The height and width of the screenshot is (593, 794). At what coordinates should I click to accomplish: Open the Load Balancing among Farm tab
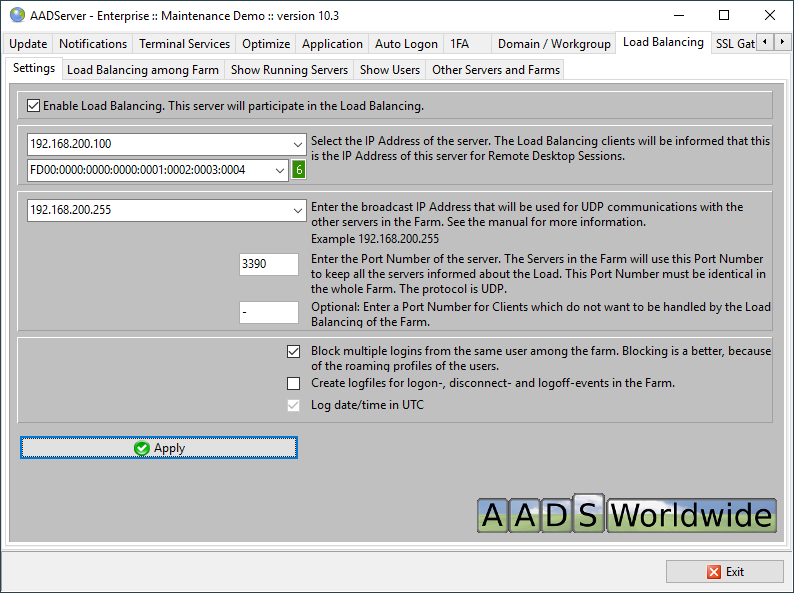click(143, 70)
